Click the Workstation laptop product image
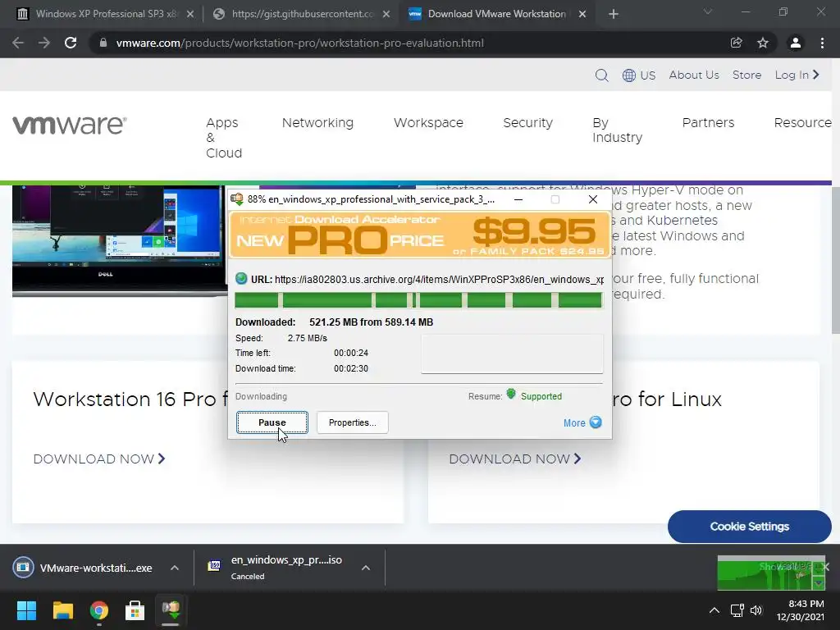840x630 pixels. tap(119, 240)
